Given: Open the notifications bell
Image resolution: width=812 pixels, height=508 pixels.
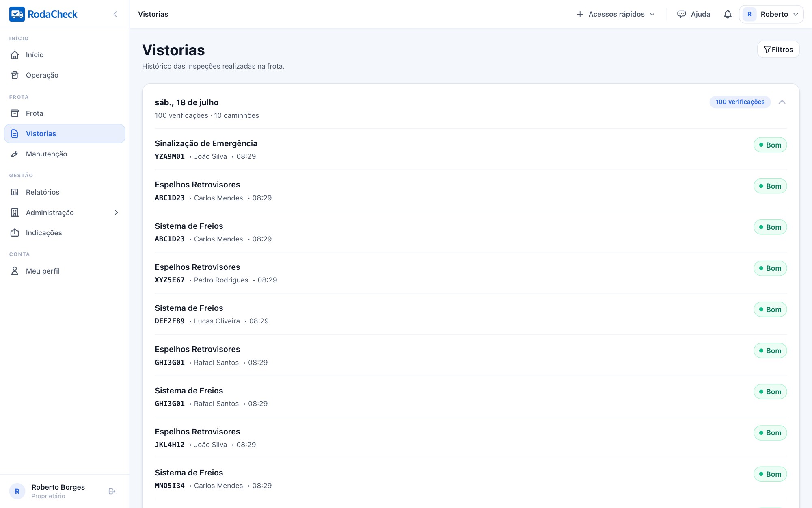Looking at the screenshot, I should tap(728, 14).
